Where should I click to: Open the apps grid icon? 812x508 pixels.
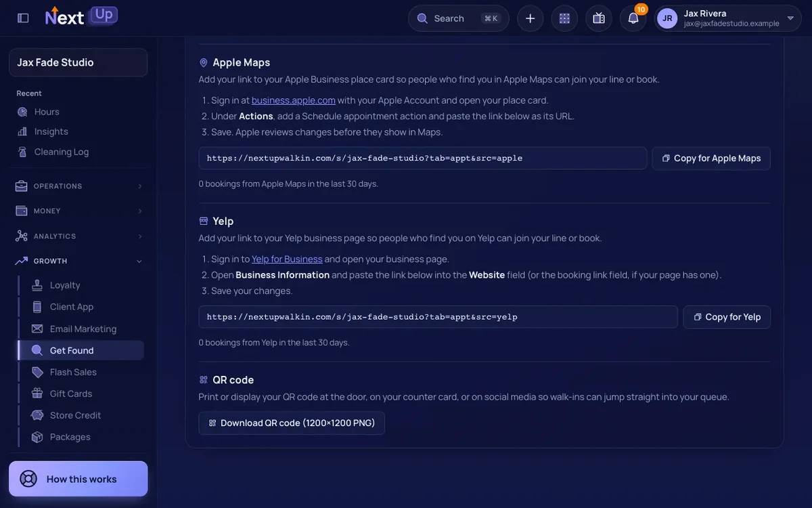[x=564, y=18]
